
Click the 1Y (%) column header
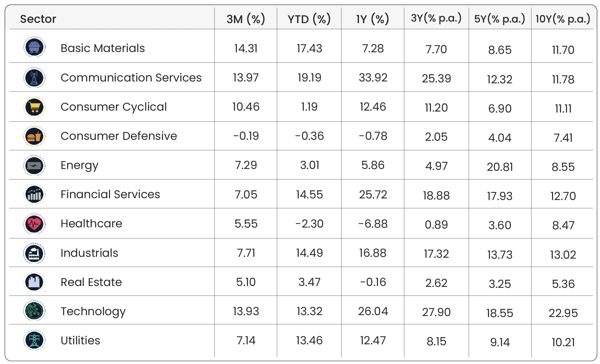[x=373, y=19]
